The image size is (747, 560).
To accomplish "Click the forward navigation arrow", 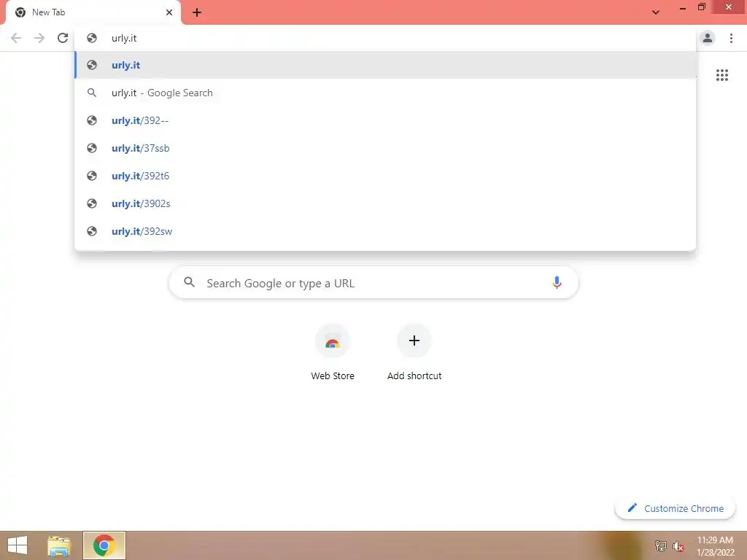I will [x=39, y=38].
